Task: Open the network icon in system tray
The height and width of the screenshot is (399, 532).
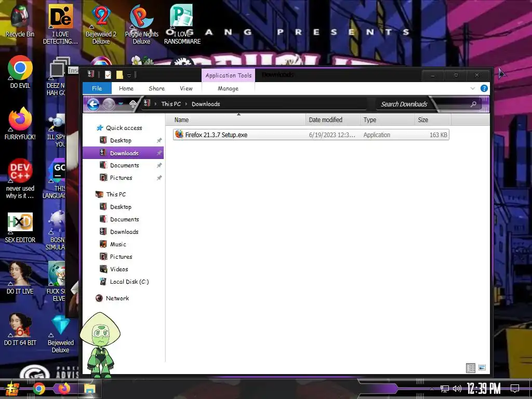Action: click(x=445, y=389)
